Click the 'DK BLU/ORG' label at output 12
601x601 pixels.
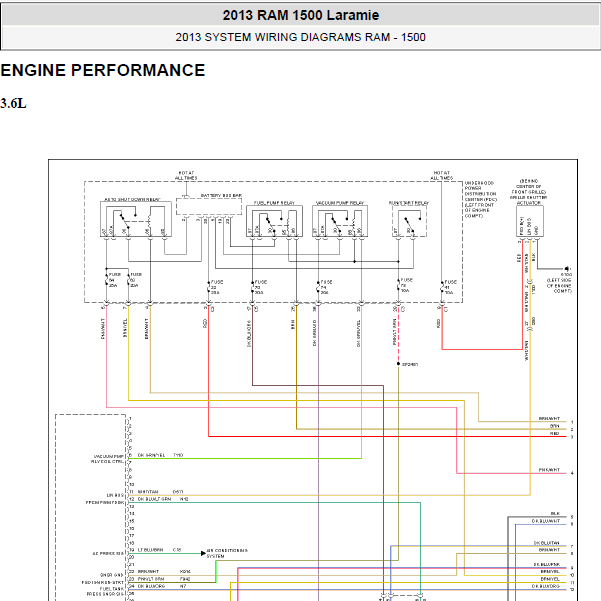tap(545, 586)
